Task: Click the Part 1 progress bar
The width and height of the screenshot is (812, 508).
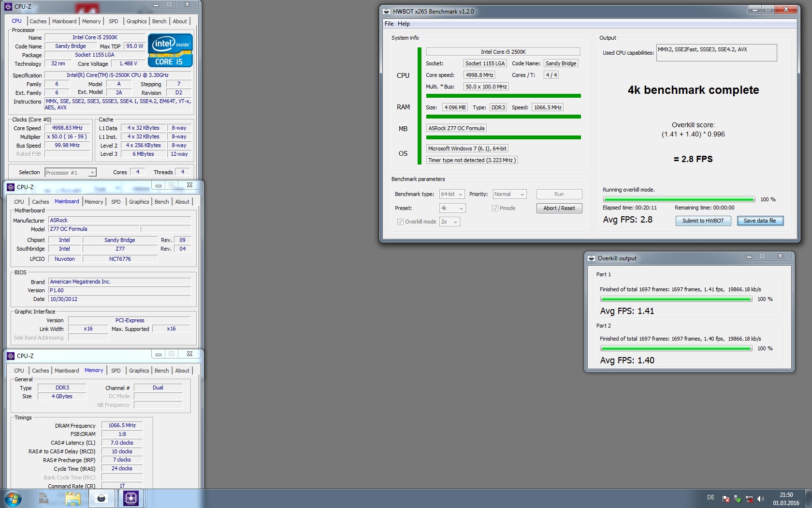Action: (x=676, y=299)
